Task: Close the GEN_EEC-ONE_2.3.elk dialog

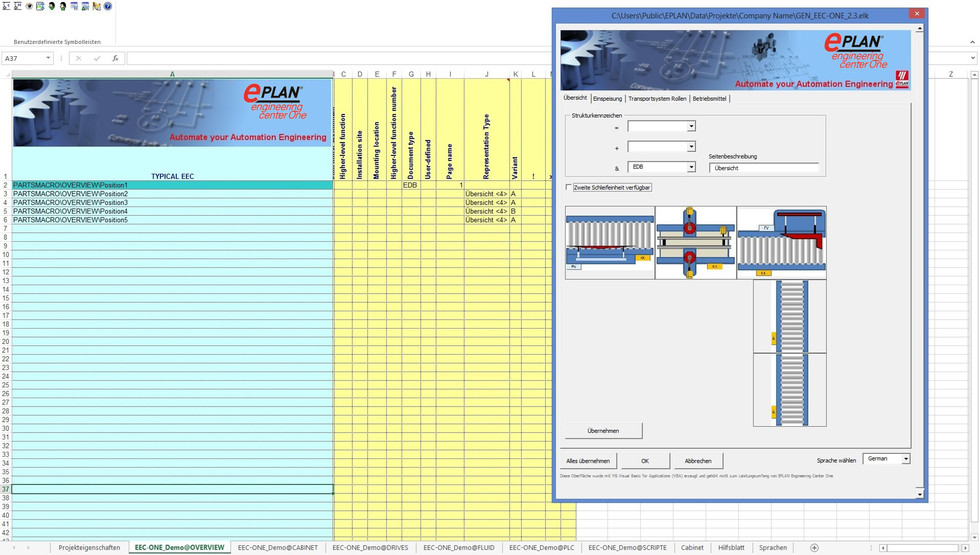Action: 916,14
